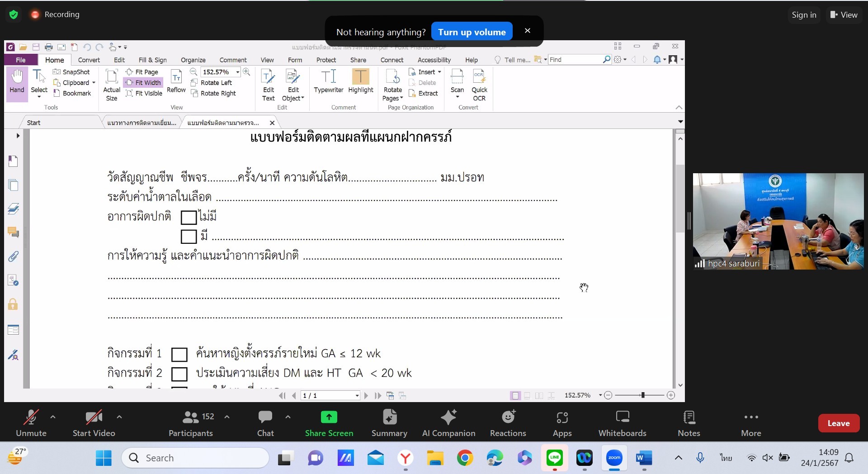
Task: Open the zoom percentage dropdown in ribbon
Action: click(238, 72)
